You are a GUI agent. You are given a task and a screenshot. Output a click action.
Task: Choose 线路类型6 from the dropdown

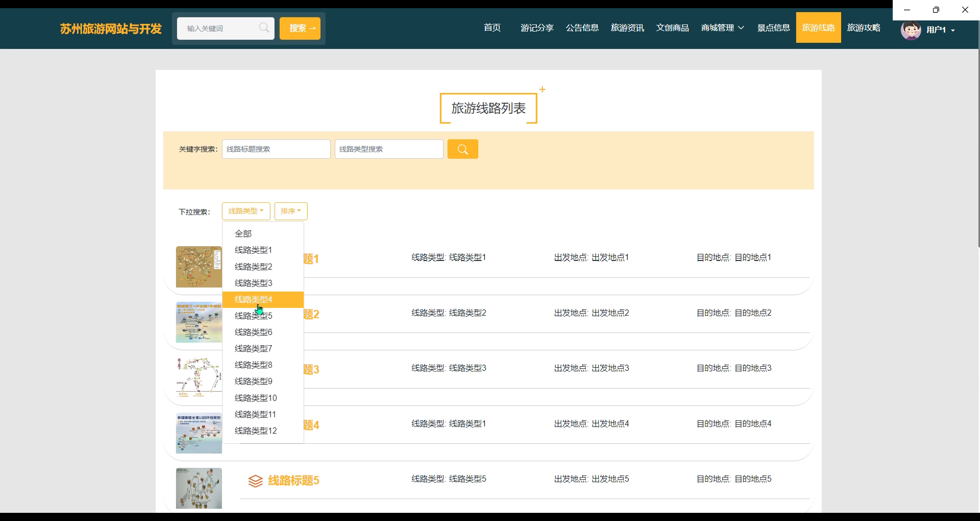263,332
